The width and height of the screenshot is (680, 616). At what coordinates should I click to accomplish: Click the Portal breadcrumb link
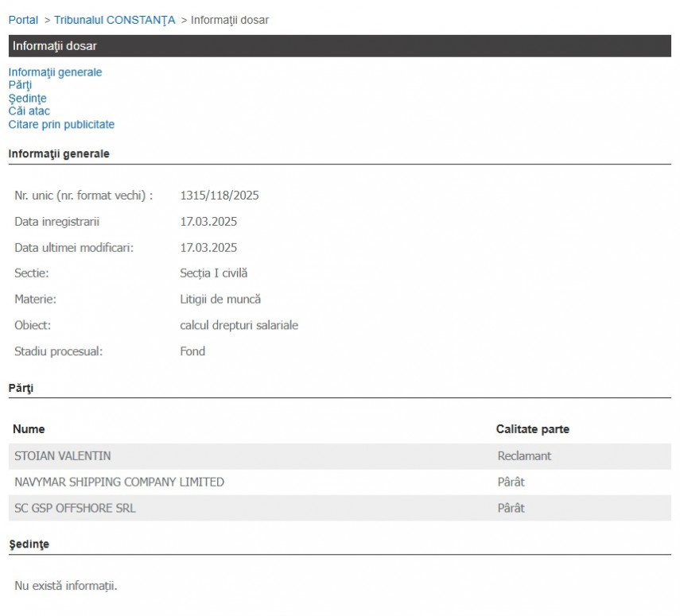tap(23, 20)
